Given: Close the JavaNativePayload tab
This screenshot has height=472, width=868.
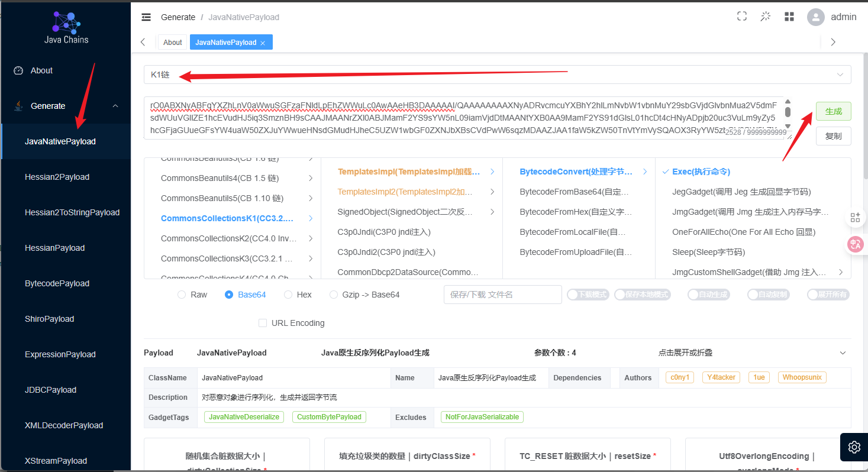Looking at the screenshot, I should click(x=263, y=43).
